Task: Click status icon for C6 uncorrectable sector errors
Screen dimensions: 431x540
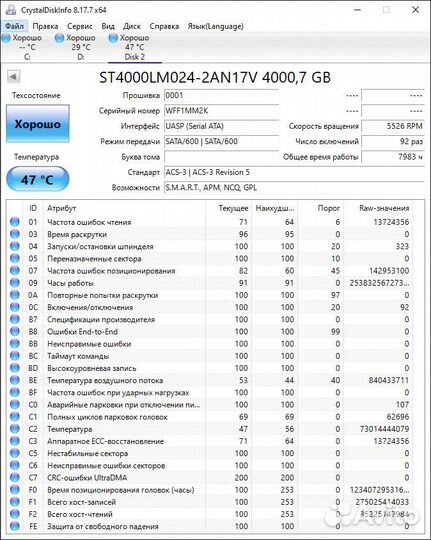Action: pos(14,465)
